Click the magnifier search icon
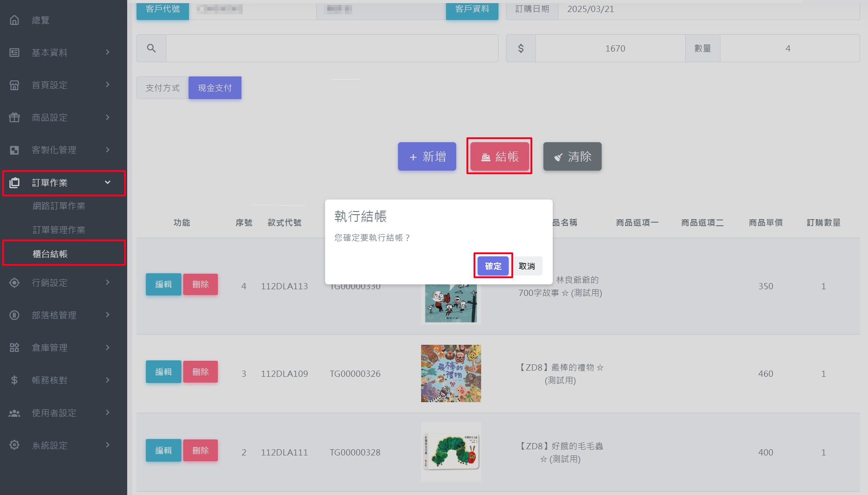 (151, 48)
